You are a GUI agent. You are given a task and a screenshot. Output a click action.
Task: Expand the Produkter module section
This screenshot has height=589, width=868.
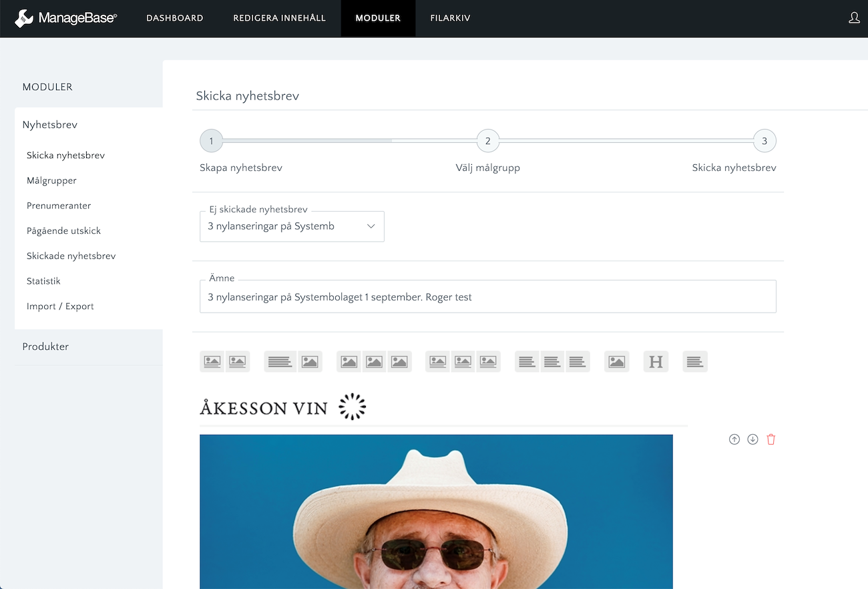[45, 347]
